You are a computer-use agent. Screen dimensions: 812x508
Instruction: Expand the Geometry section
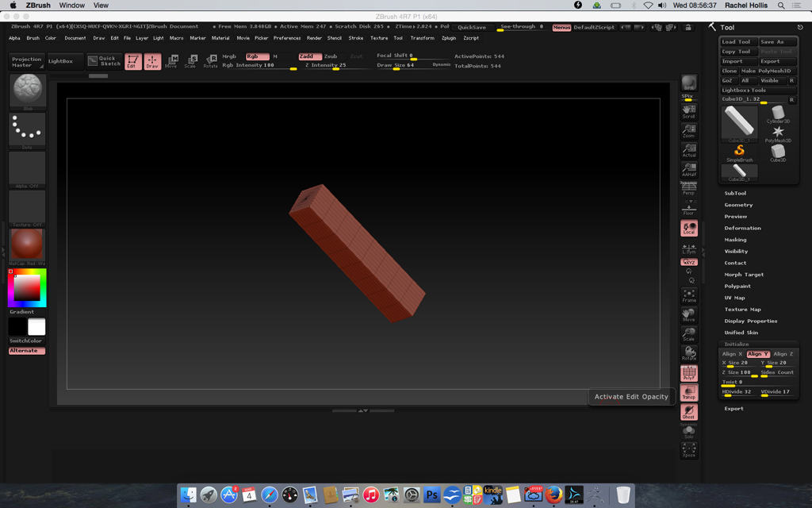tap(738, 206)
